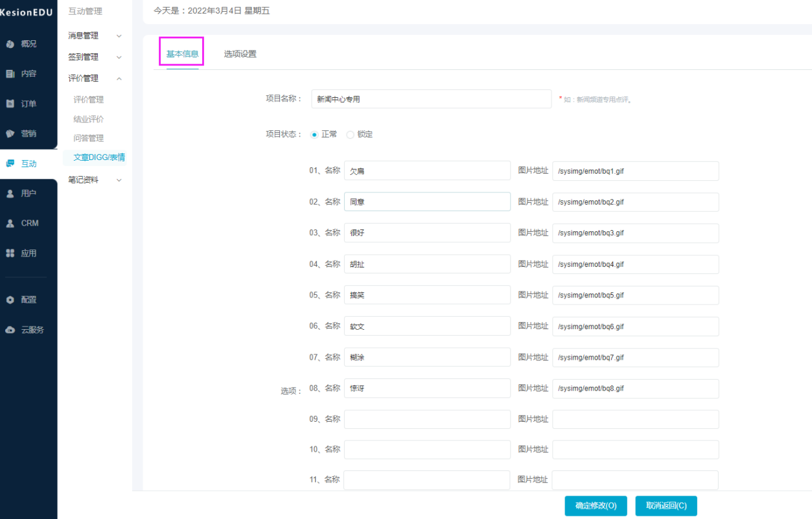The width and height of the screenshot is (812, 519).
Task: Open 评价管理 submenu item
Action: [x=89, y=100]
